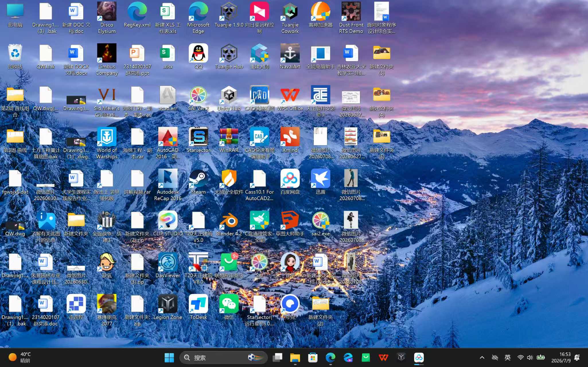Show hidden system tray icons
588x367 pixels.
pos(482,358)
